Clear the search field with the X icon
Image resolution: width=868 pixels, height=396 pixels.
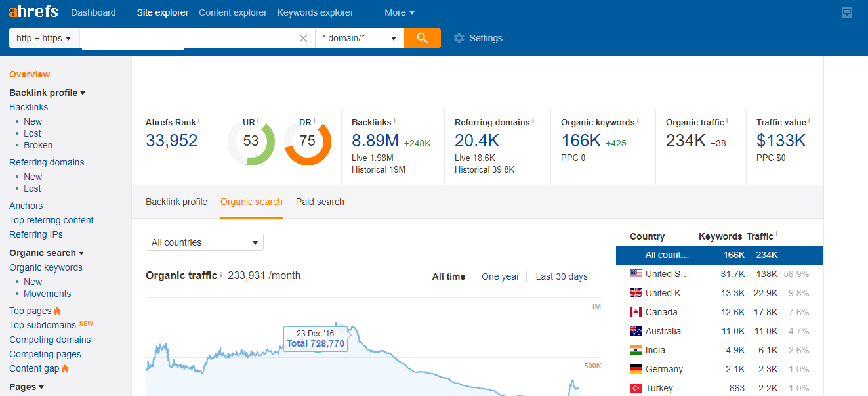coord(302,37)
